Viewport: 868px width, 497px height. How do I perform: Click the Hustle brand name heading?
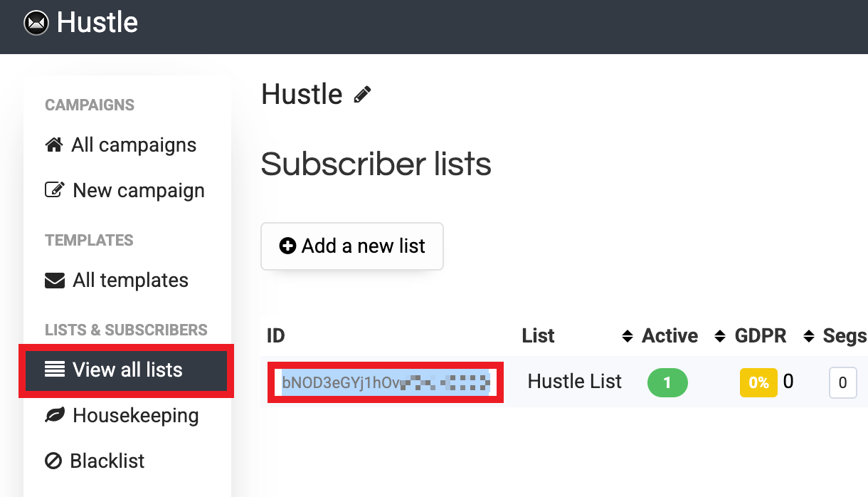coord(302,94)
